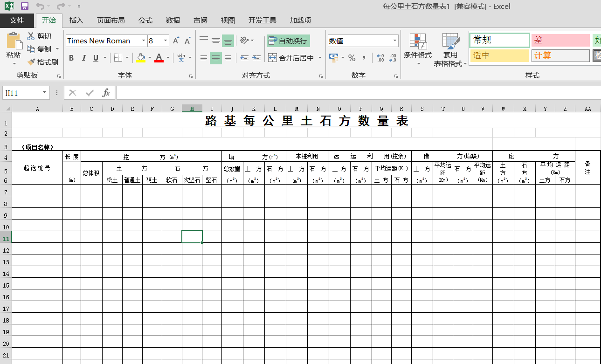Click increase decimal places icon
The image size is (601, 364).
[x=380, y=58]
